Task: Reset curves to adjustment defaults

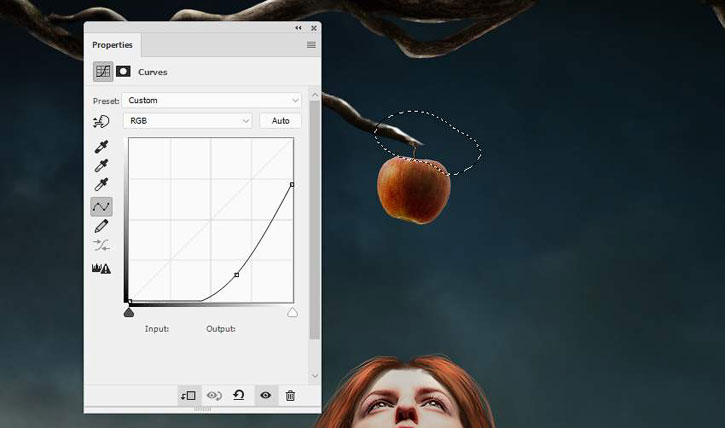Action: click(239, 395)
